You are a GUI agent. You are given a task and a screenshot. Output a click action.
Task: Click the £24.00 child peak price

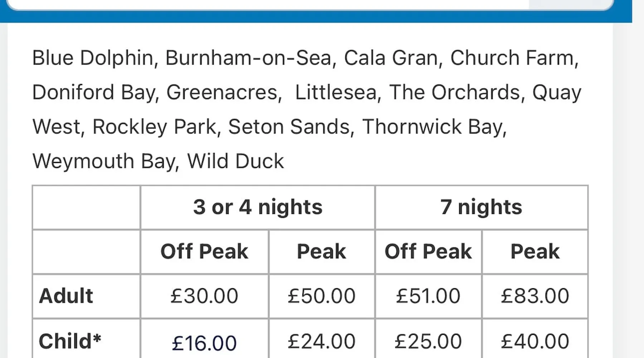coord(321,341)
